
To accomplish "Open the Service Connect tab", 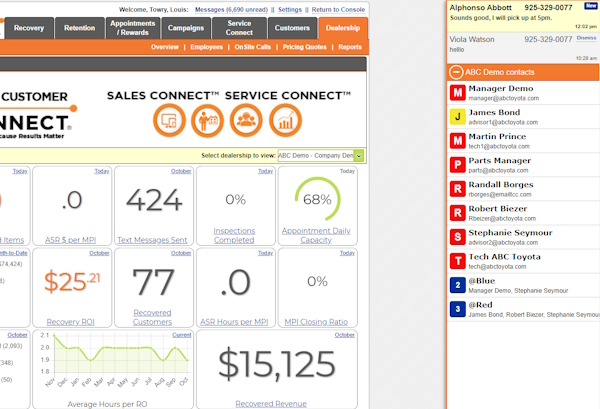I will point(239,28).
